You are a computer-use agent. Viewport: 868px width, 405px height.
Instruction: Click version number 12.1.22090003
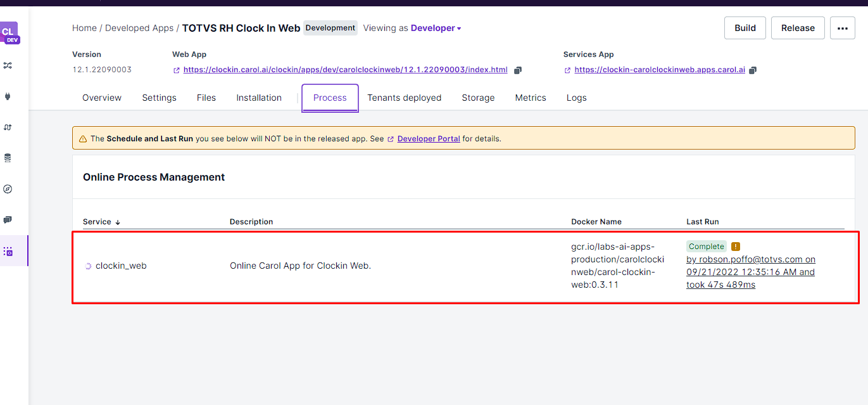[102, 70]
